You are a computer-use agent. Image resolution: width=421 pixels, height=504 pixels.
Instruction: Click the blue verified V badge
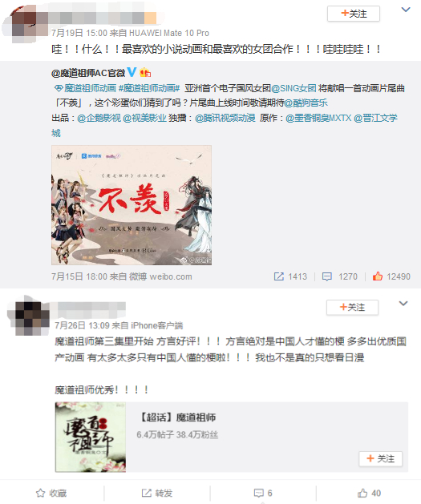(132, 72)
